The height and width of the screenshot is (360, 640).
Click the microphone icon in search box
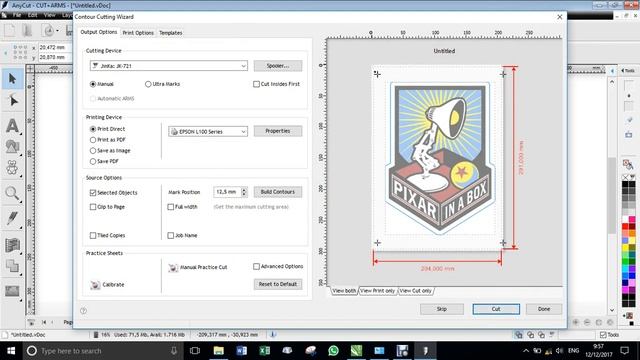174,351
